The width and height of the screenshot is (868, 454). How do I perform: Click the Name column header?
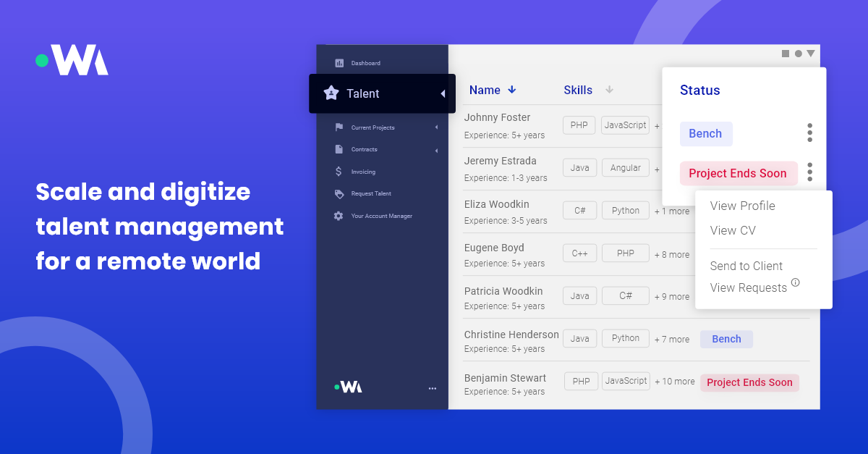click(485, 90)
